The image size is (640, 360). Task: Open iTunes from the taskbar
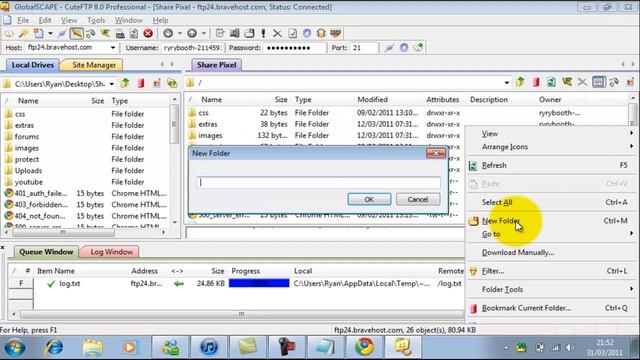(x=209, y=347)
